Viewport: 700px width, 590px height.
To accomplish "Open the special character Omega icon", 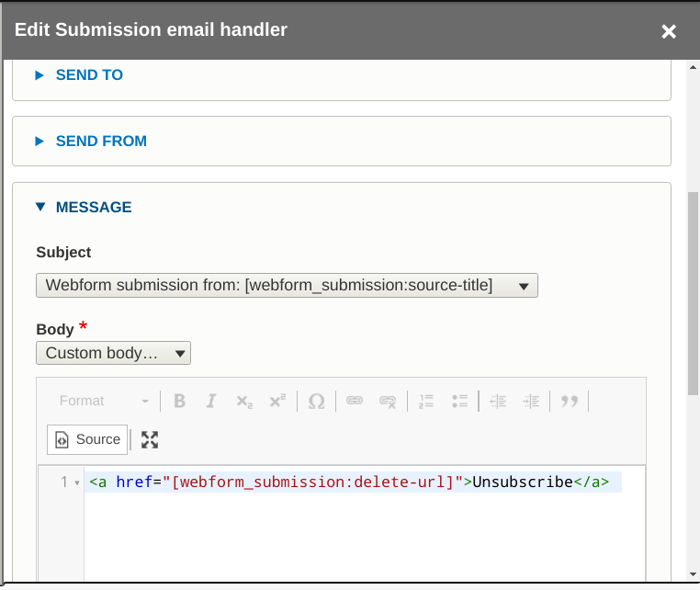I will coord(317,401).
